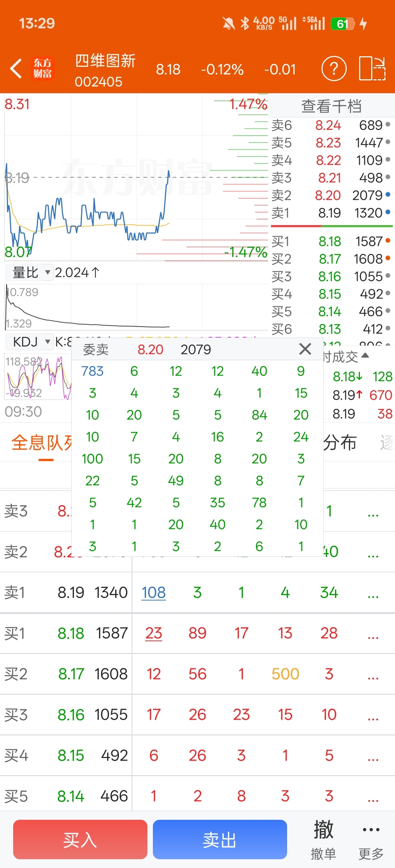The image size is (395, 868).
Task: Select 卖6 level at 8.24
Action: [331, 125]
